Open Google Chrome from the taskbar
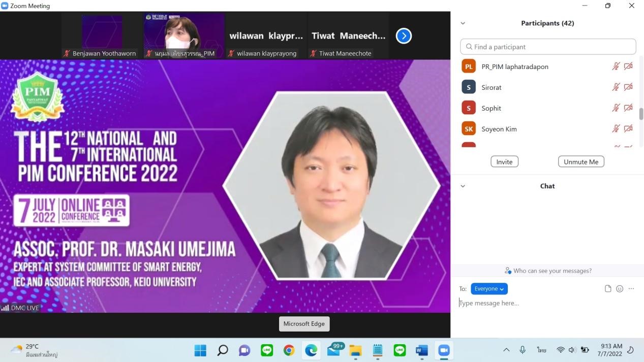The width and height of the screenshot is (644, 362). click(289, 350)
